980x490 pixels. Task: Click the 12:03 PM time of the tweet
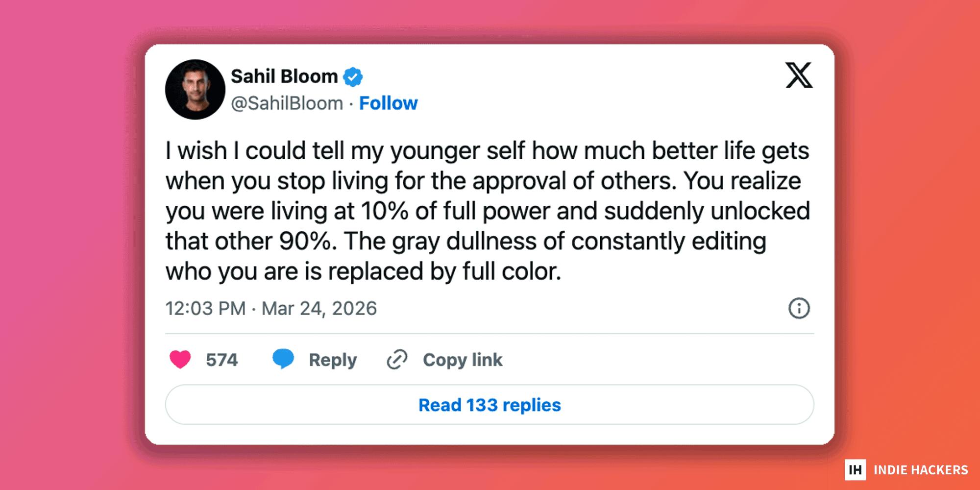point(205,308)
